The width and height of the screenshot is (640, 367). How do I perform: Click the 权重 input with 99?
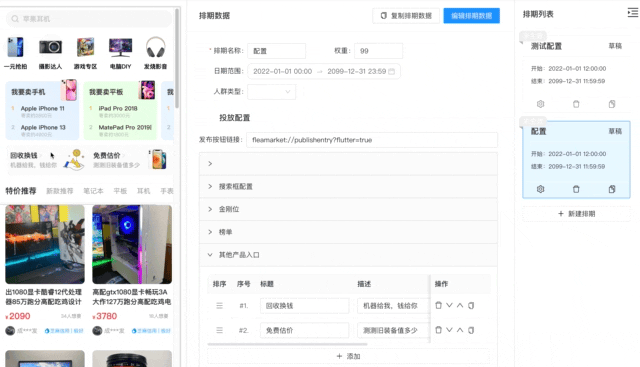[x=378, y=51]
